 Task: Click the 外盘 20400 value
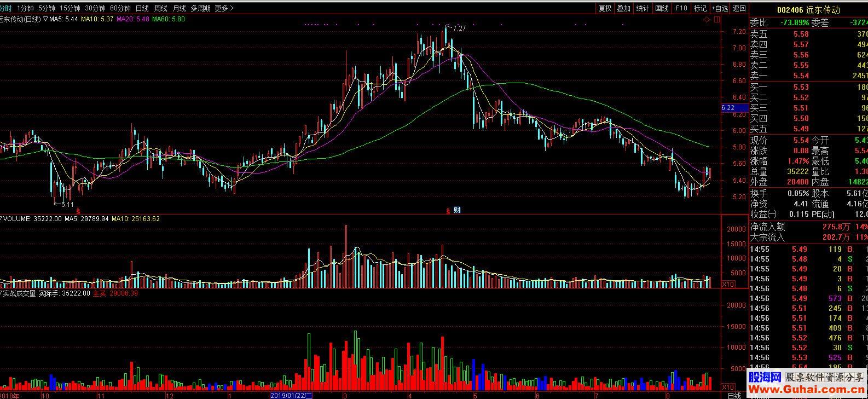(x=797, y=182)
